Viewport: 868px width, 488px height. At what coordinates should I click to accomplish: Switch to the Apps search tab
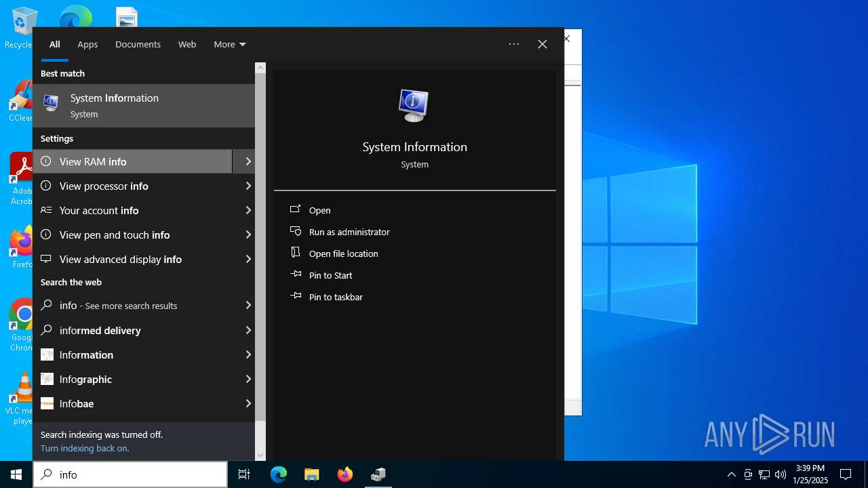[87, 44]
